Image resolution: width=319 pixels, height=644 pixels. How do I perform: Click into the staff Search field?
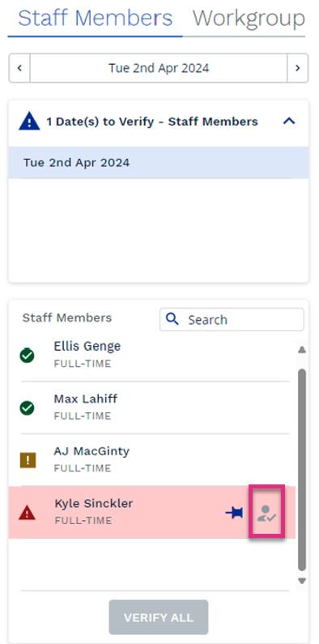click(232, 319)
